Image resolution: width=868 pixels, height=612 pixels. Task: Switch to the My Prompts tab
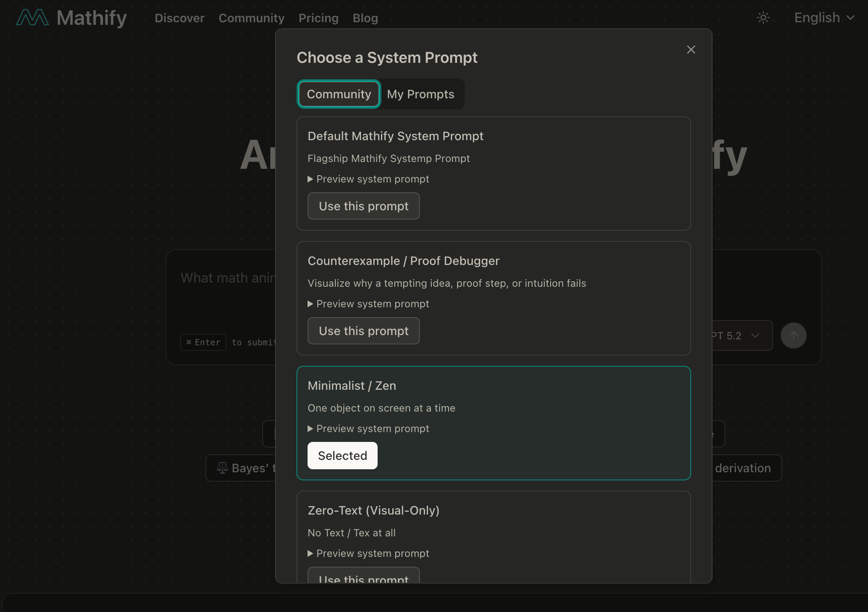[x=420, y=94]
